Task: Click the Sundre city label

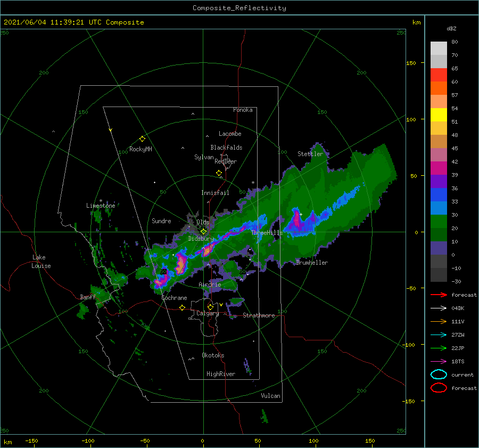Action: click(161, 221)
